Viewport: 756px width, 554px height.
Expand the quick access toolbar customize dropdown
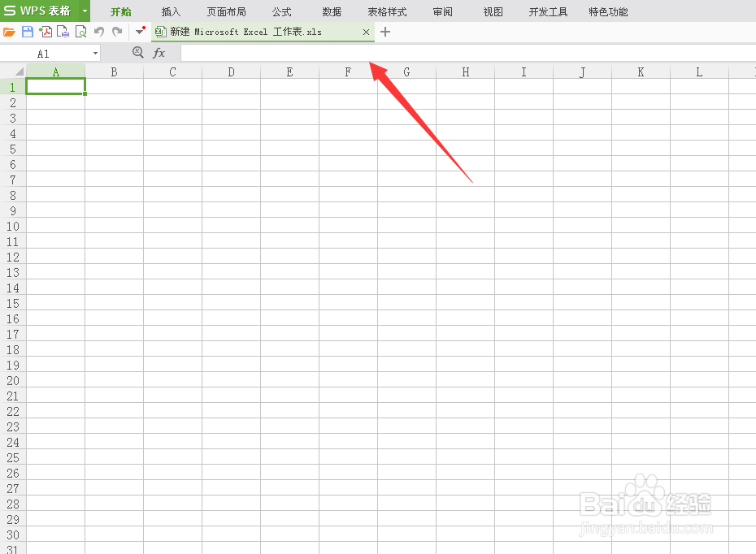(139, 31)
